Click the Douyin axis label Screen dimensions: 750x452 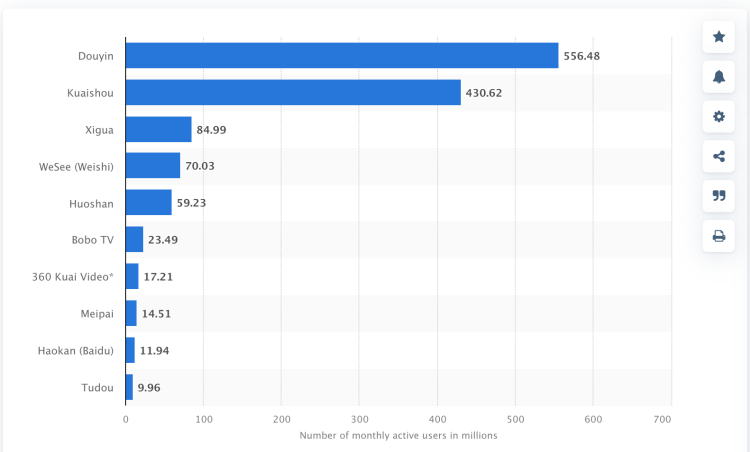click(x=96, y=56)
